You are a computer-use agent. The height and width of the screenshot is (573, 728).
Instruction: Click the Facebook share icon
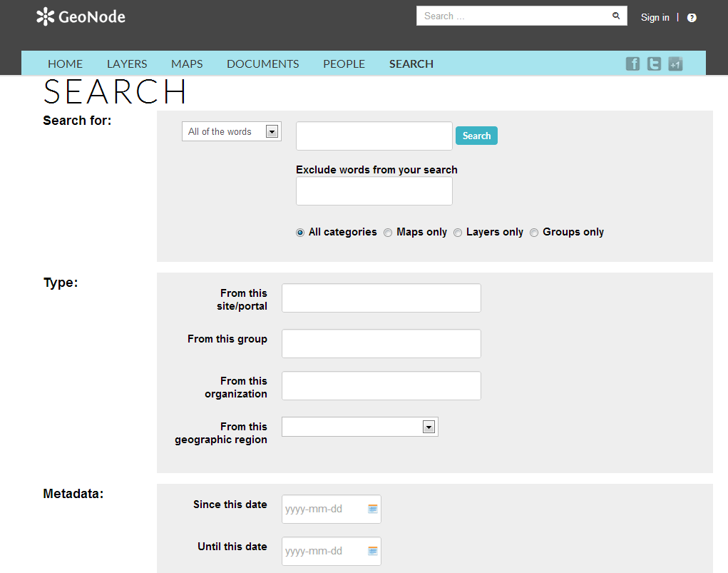[632, 64]
